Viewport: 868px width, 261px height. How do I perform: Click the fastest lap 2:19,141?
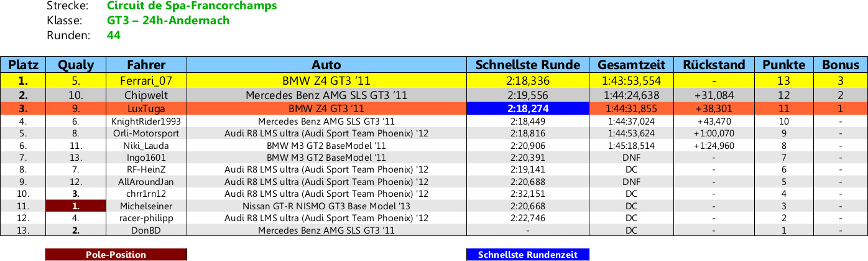528,170
